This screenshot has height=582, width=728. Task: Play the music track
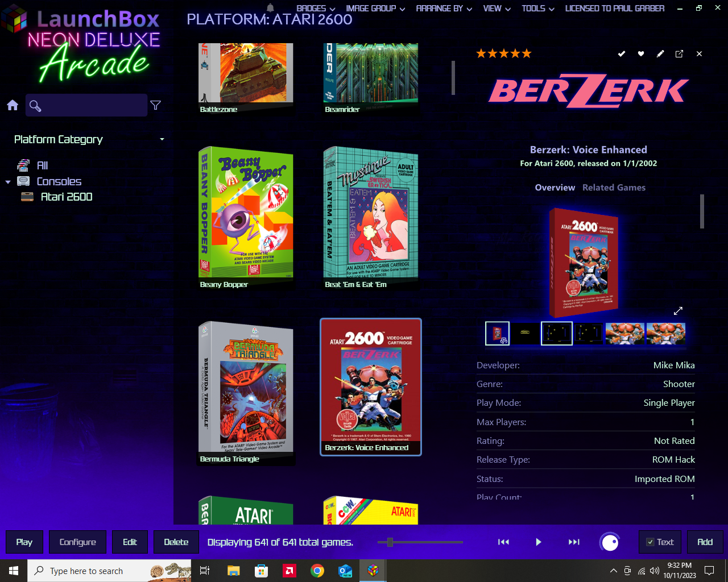539,542
